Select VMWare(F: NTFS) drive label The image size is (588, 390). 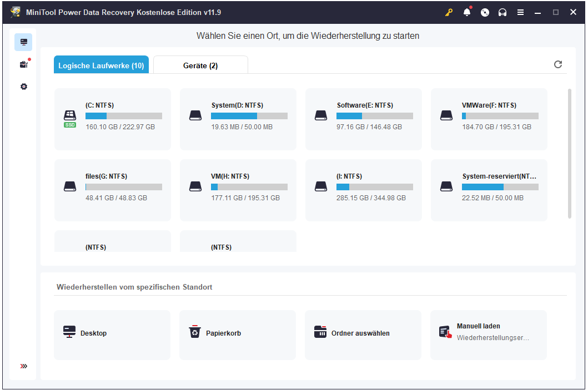click(x=489, y=105)
